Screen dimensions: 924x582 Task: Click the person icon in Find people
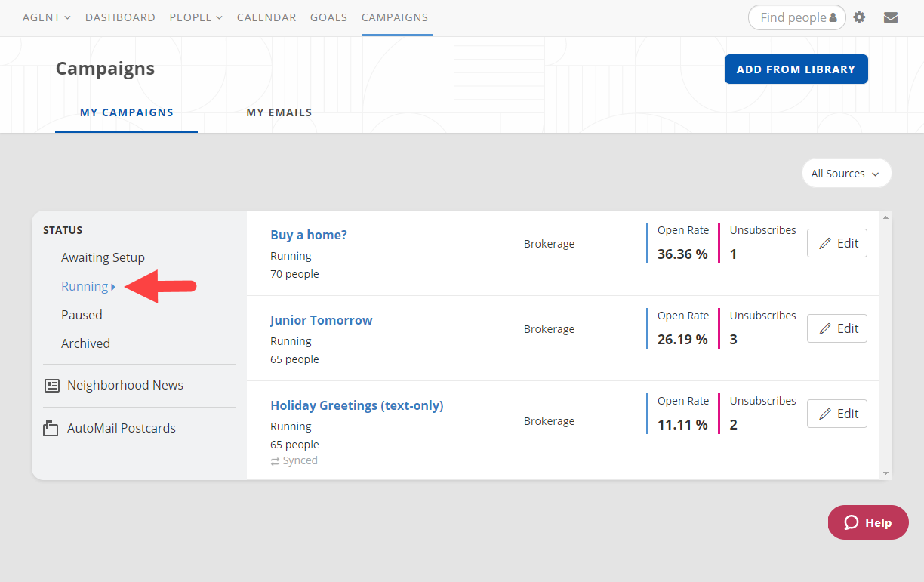pos(833,18)
